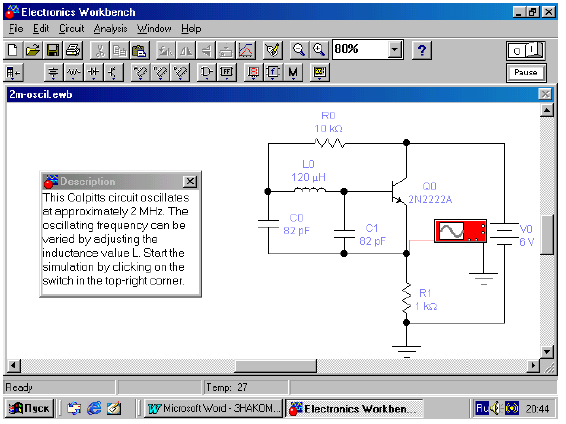
Task: Open the Digital flip-flop parts bin
Action: [x=226, y=73]
